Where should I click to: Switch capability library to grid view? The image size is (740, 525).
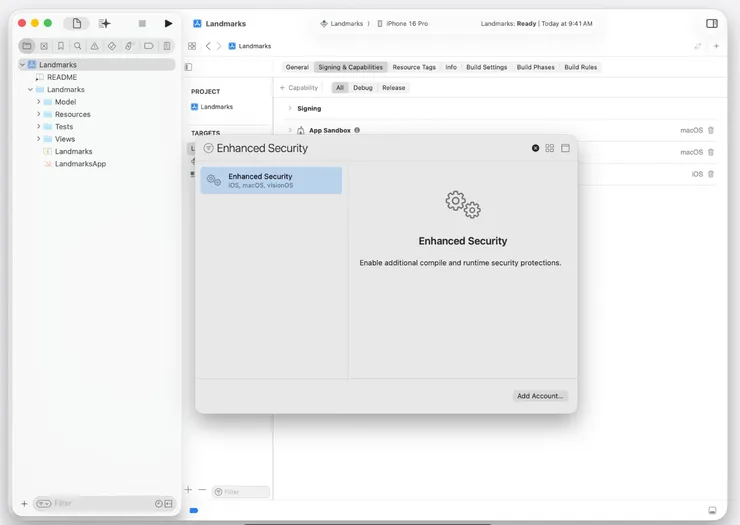549,148
